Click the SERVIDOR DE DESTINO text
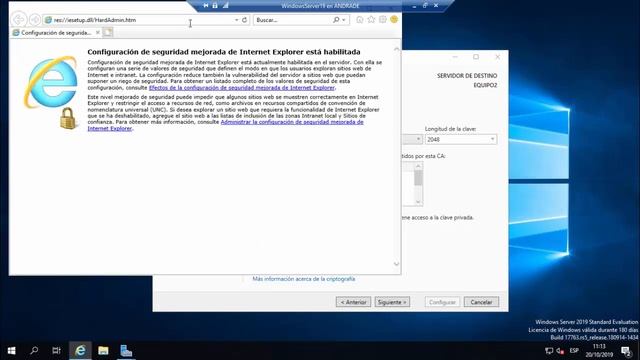This screenshot has width=640, height=360. point(467,76)
